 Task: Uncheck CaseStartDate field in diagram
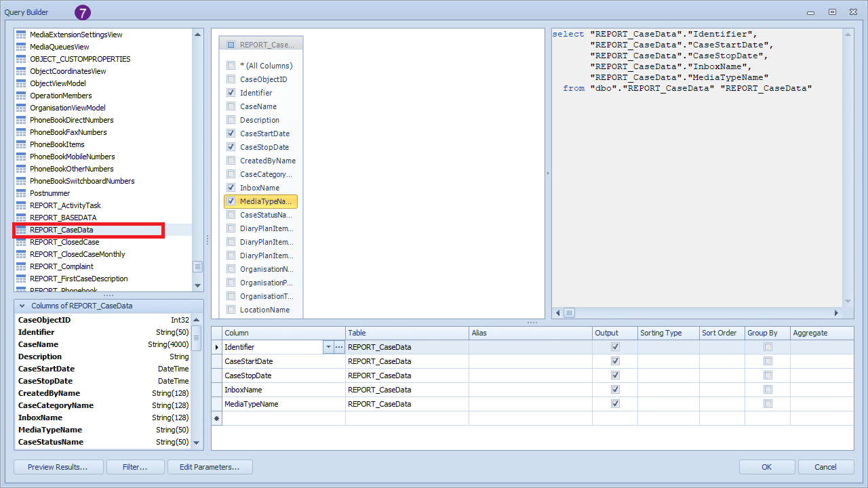231,134
